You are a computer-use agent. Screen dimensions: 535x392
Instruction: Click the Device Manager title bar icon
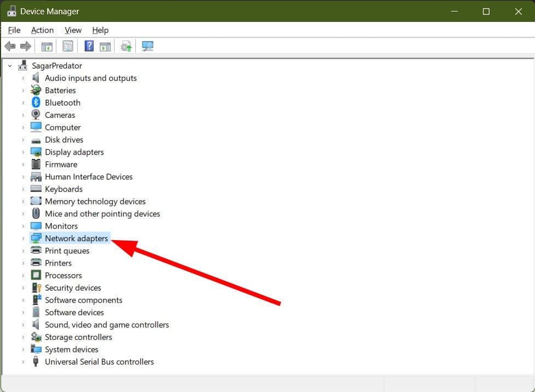[12, 11]
